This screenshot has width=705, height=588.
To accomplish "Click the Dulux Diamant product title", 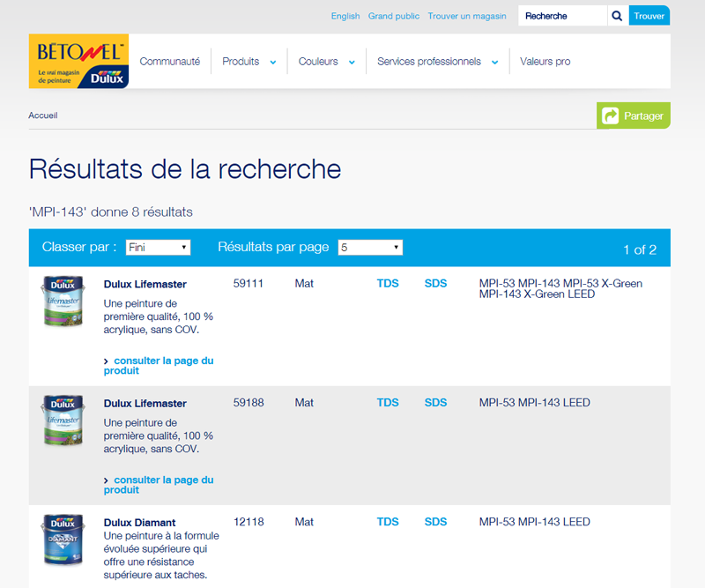I will tap(139, 523).
